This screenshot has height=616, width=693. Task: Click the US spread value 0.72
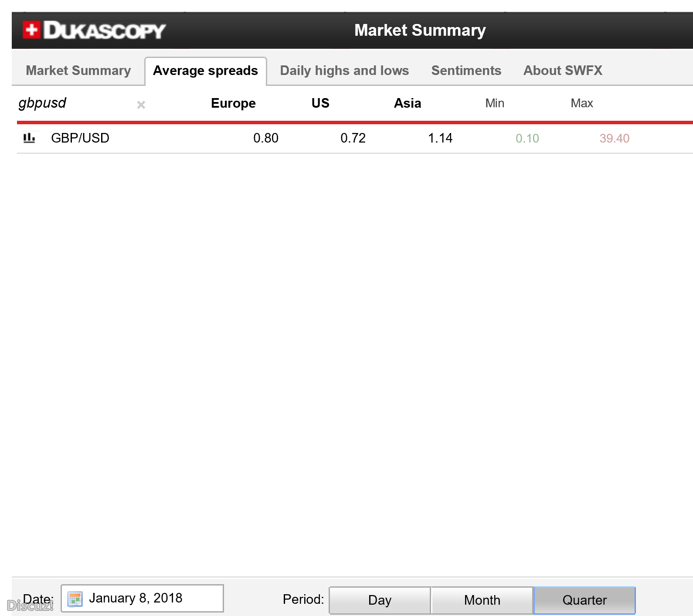coord(353,138)
